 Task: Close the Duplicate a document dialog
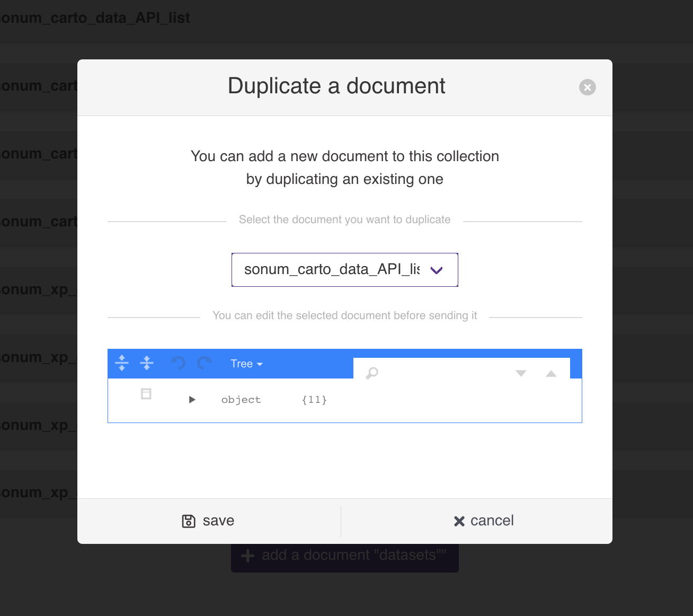(x=587, y=87)
